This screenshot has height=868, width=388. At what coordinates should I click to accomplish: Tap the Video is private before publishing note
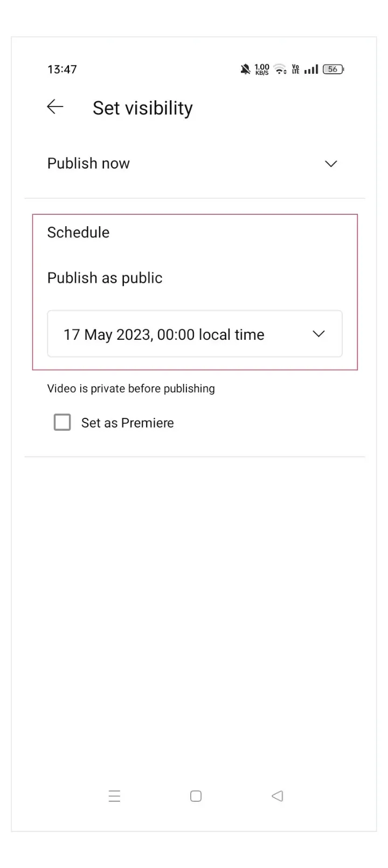[131, 389]
